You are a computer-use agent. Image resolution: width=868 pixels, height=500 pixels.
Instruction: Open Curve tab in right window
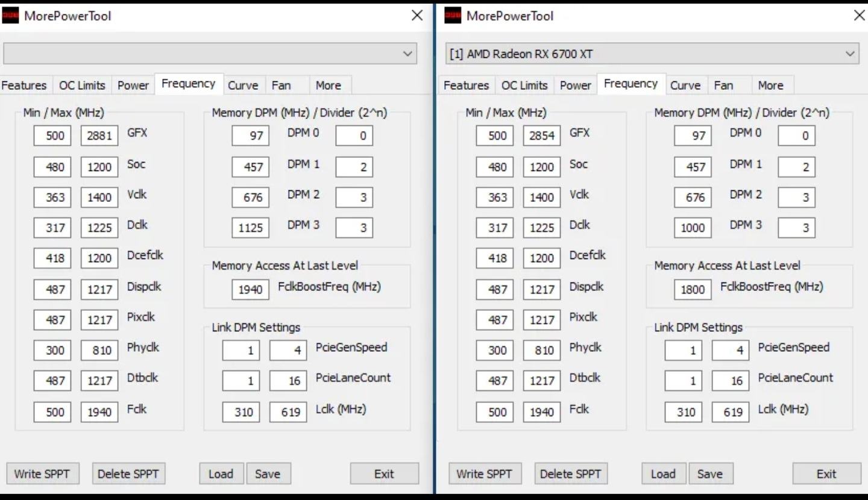pyautogui.click(x=685, y=86)
